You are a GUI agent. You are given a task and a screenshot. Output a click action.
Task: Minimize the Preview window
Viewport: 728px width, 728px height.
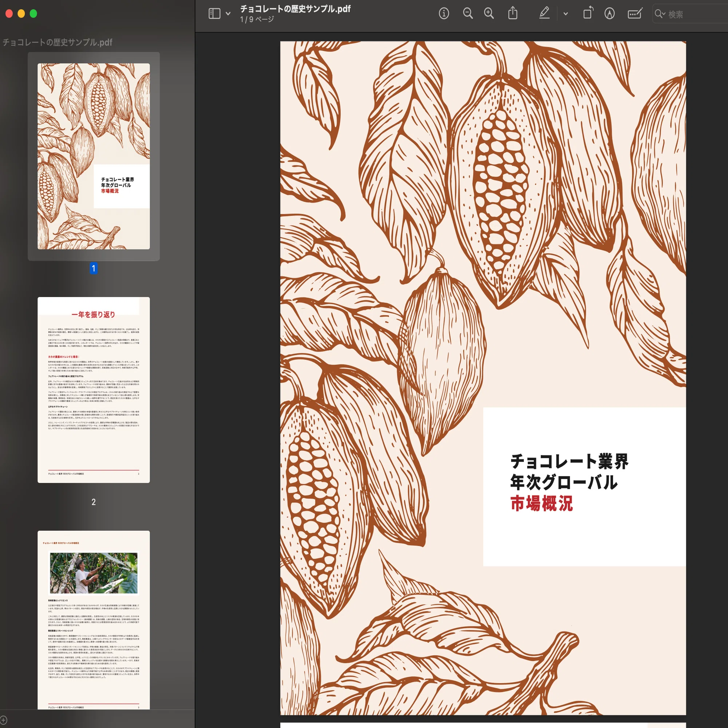click(x=21, y=13)
